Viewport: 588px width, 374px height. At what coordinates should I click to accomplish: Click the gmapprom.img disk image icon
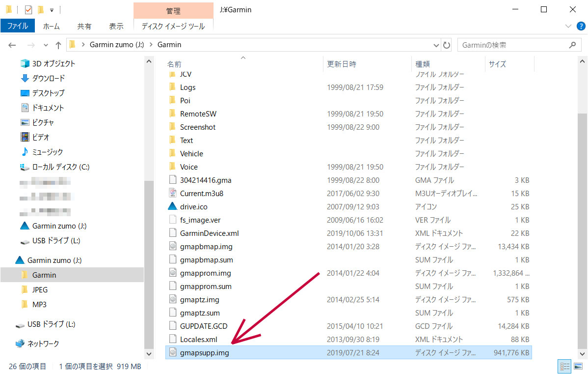(x=172, y=273)
